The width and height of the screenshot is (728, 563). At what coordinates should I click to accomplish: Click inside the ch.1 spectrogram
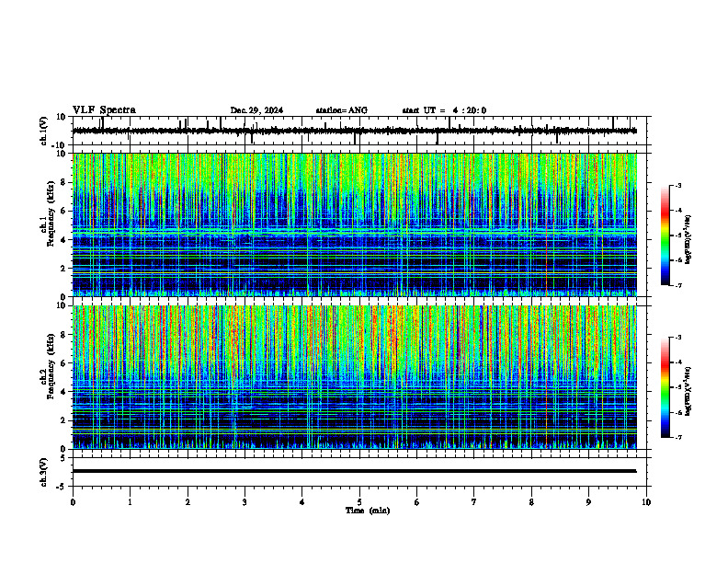click(355, 224)
